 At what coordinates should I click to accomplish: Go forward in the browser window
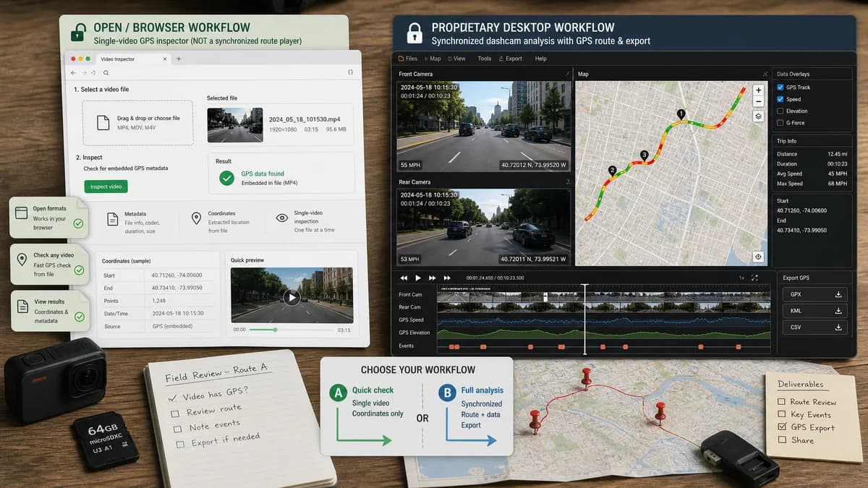point(85,73)
